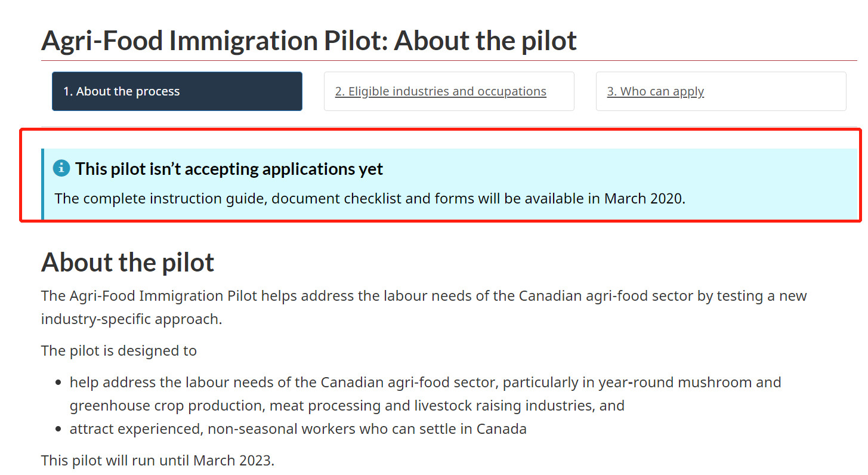Image resolution: width=868 pixels, height=475 pixels.
Task: Click the bullet marker before "help address"
Action: click(x=58, y=383)
